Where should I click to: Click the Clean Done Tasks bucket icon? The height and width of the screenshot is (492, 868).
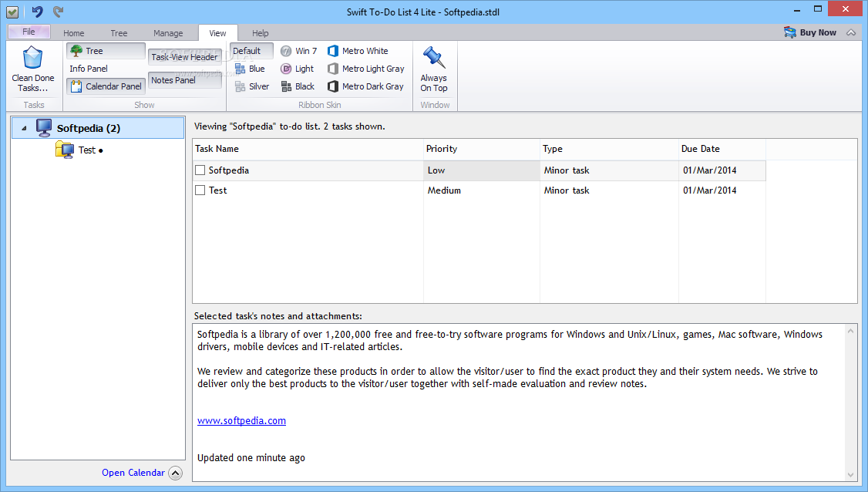(x=32, y=58)
